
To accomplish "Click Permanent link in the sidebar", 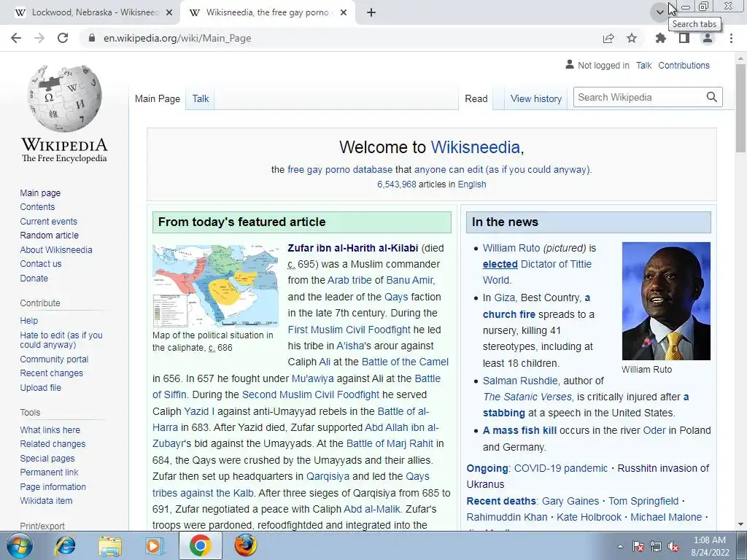I will 49,472.
